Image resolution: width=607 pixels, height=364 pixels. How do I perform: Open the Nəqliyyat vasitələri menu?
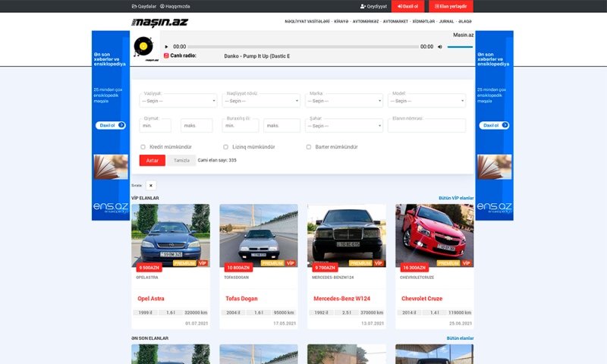(x=307, y=22)
